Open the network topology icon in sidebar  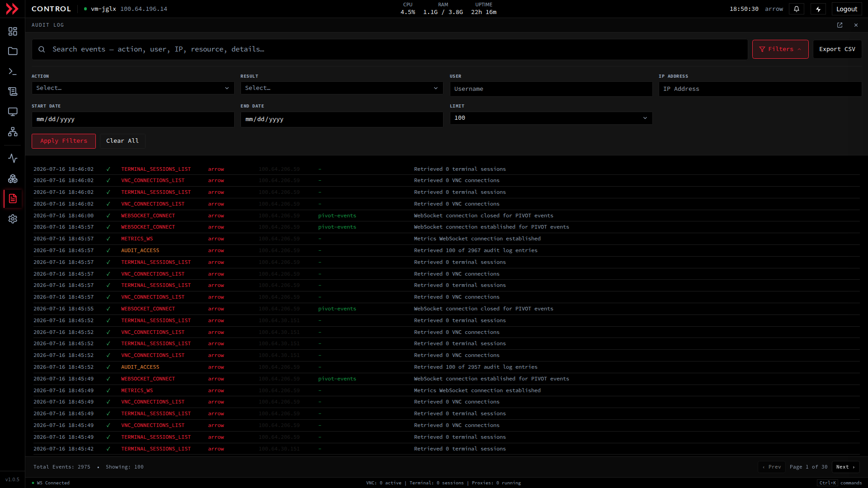point(13,131)
